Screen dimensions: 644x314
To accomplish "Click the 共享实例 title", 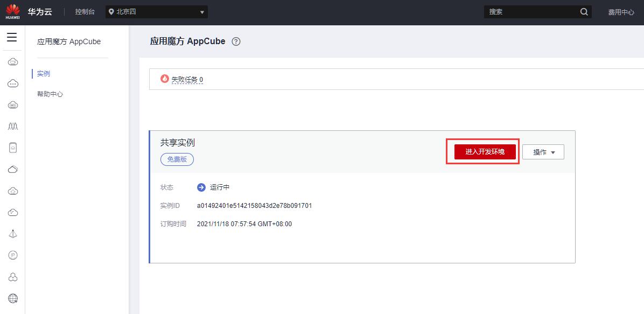I will 178,143.
